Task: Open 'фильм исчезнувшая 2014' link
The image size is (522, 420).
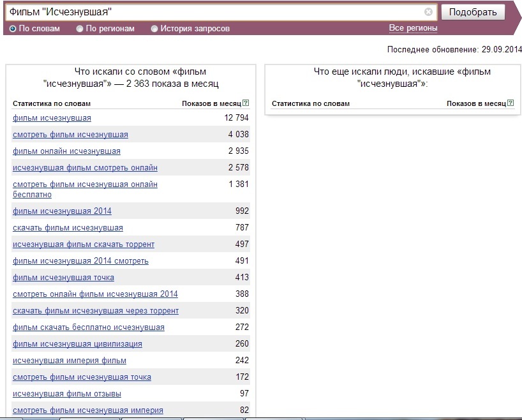Action: tap(62, 211)
